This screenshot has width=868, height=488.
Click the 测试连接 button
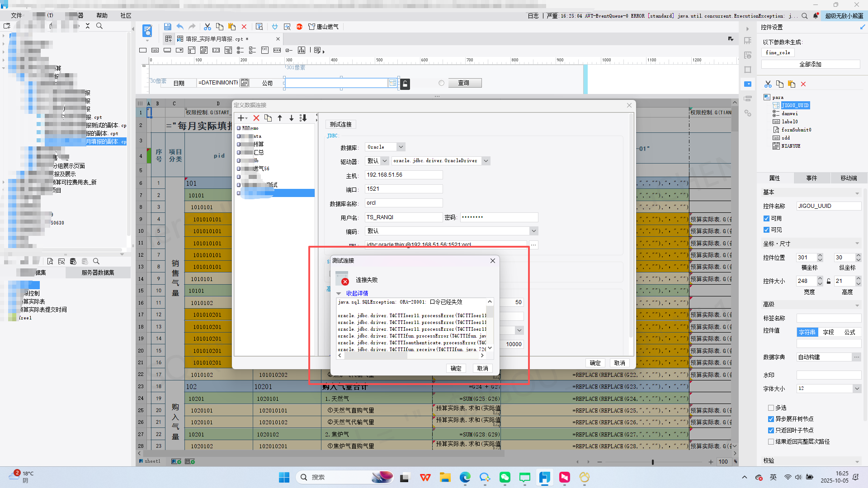tap(340, 124)
